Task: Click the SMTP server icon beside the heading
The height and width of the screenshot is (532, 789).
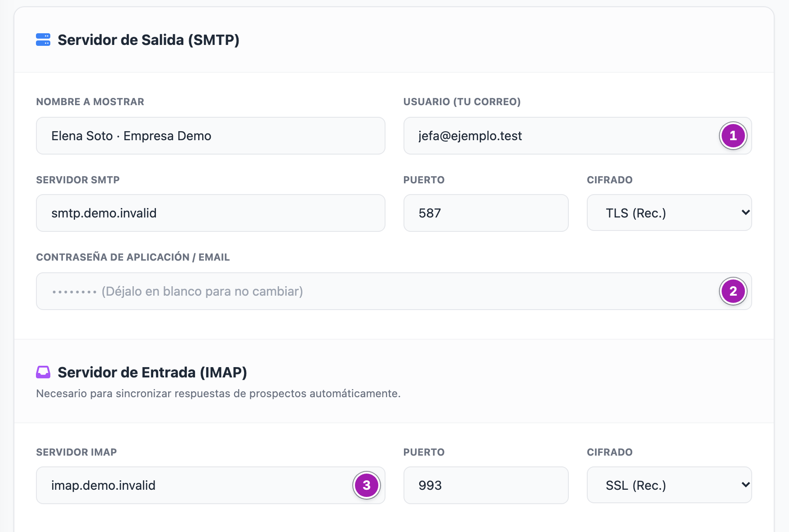Action: pyautogui.click(x=43, y=40)
